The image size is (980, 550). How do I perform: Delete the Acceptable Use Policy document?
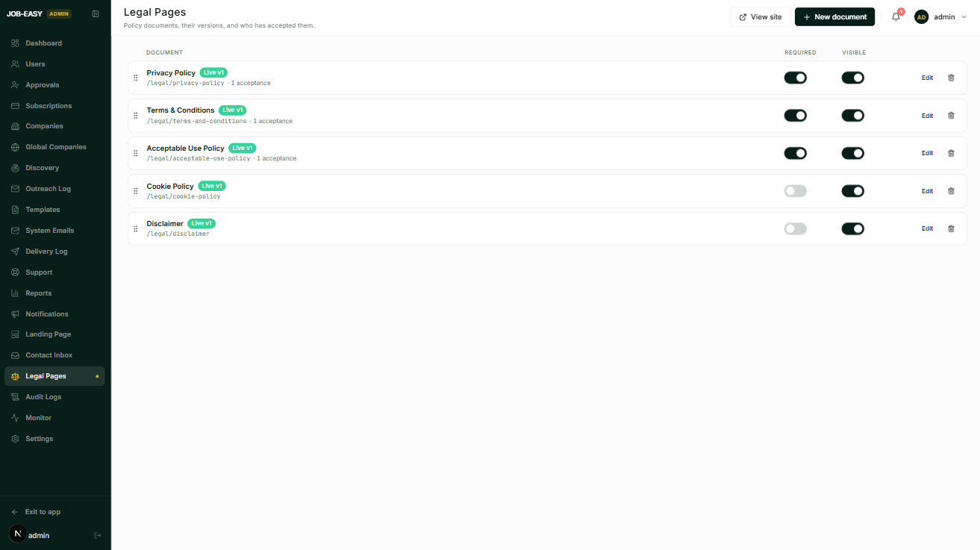click(951, 153)
